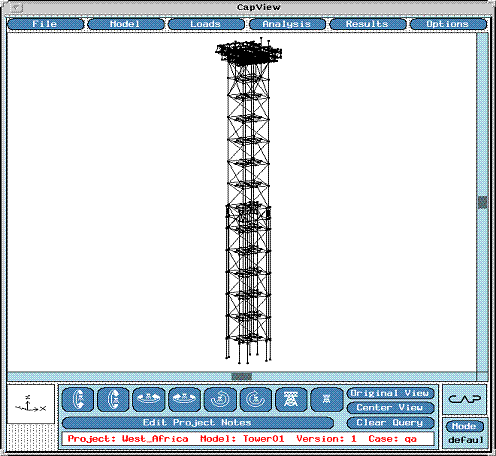
Task: Open the File menu
Action: click(x=45, y=24)
